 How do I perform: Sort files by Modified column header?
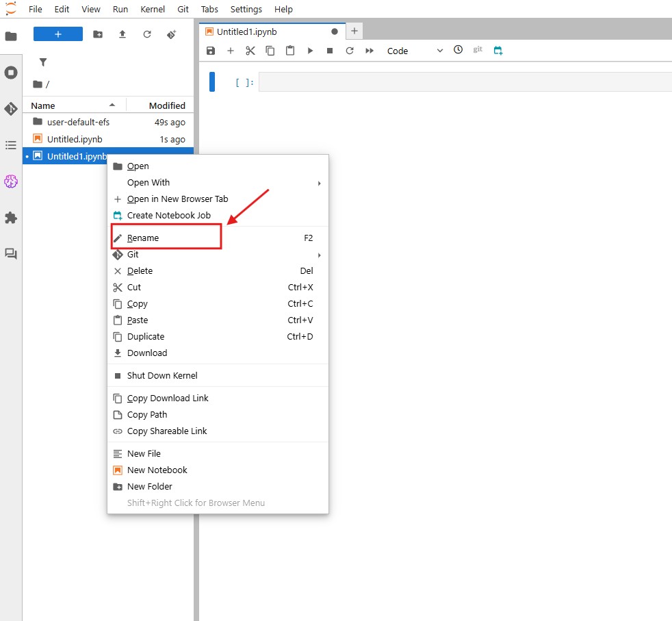coord(166,105)
